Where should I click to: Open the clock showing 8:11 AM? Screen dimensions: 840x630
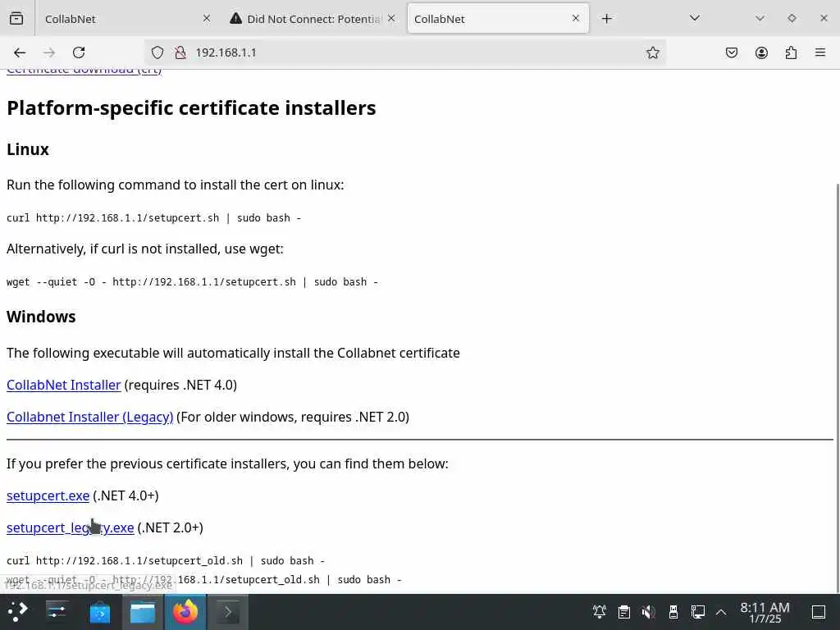(x=765, y=612)
